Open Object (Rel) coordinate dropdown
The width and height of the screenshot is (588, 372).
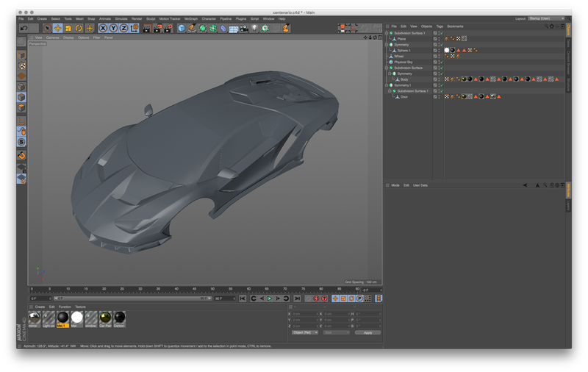pyautogui.click(x=305, y=332)
